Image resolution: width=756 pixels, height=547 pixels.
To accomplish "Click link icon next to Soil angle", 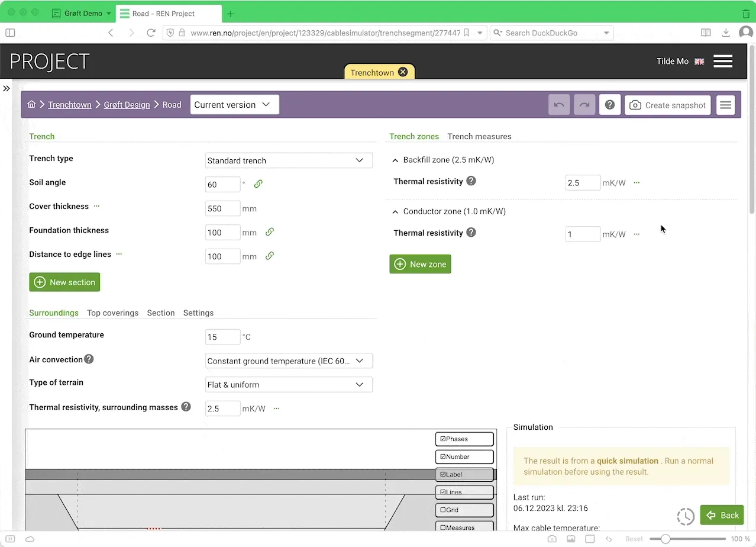I will click(x=258, y=184).
